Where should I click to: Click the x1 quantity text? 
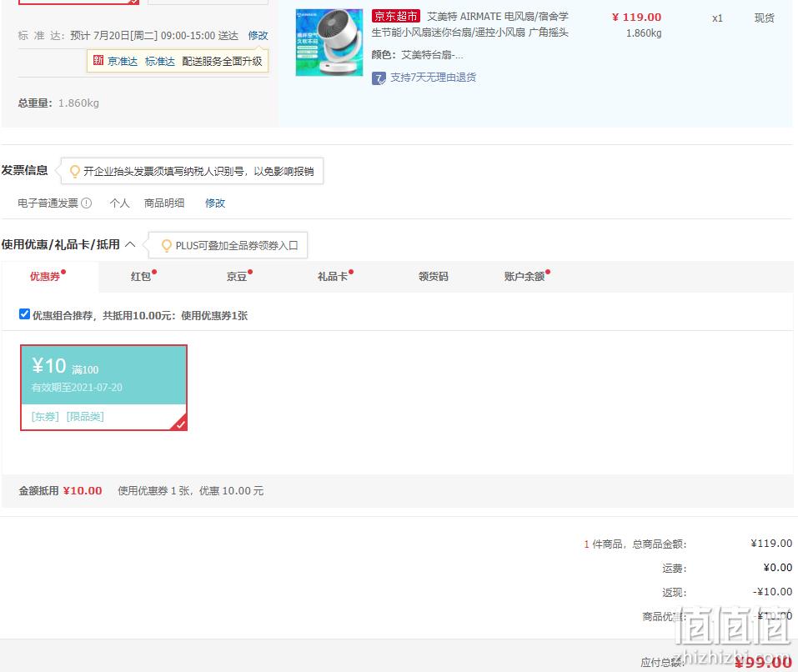pyautogui.click(x=717, y=18)
